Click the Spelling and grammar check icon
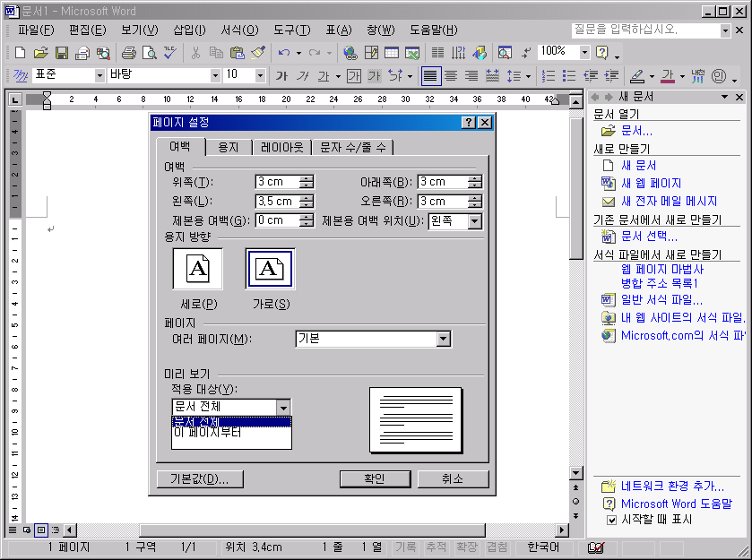Image resolution: width=752 pixels, height=560 pixels. 169,53
